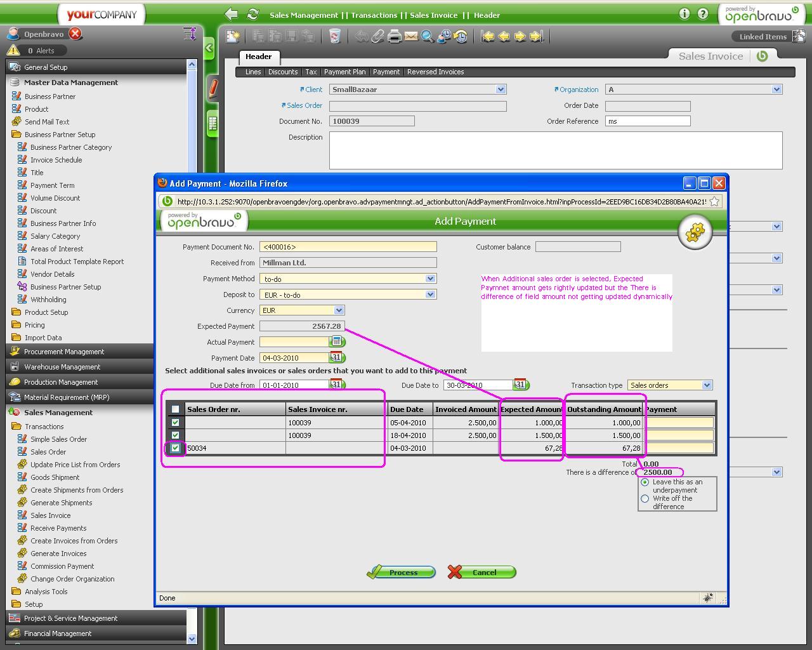Switch to the Payment Plan tab
812x650 pixels.
point(344,72)
